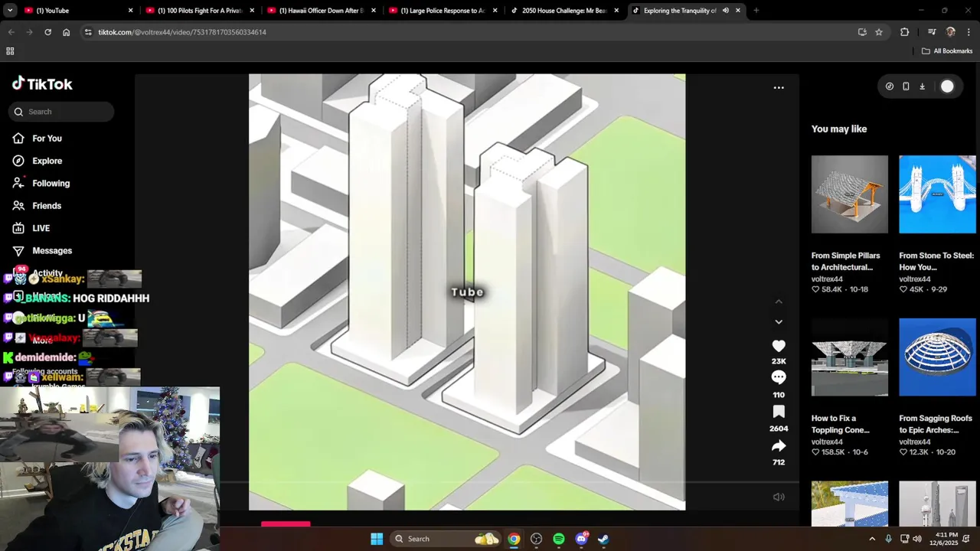Mute the Exploring the Tranquility tab audio
This screenshot has height=551, width=980.
click(725, 11)
